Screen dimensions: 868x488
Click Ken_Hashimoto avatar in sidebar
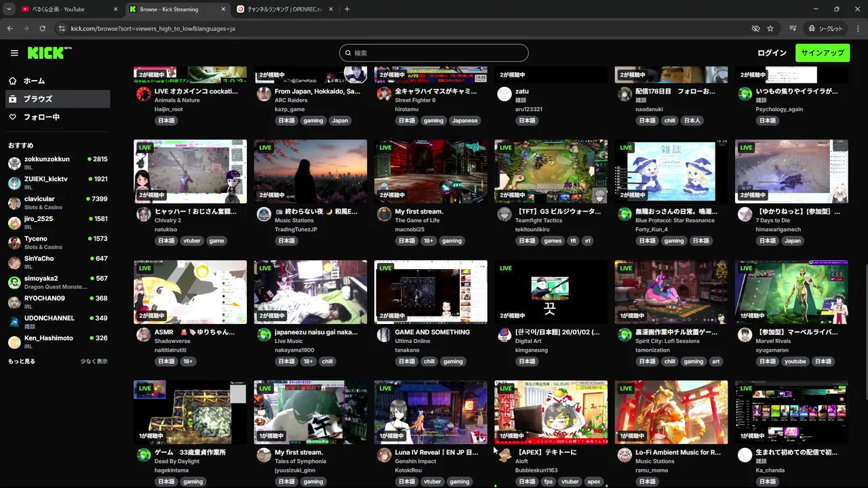coord(14,342)
